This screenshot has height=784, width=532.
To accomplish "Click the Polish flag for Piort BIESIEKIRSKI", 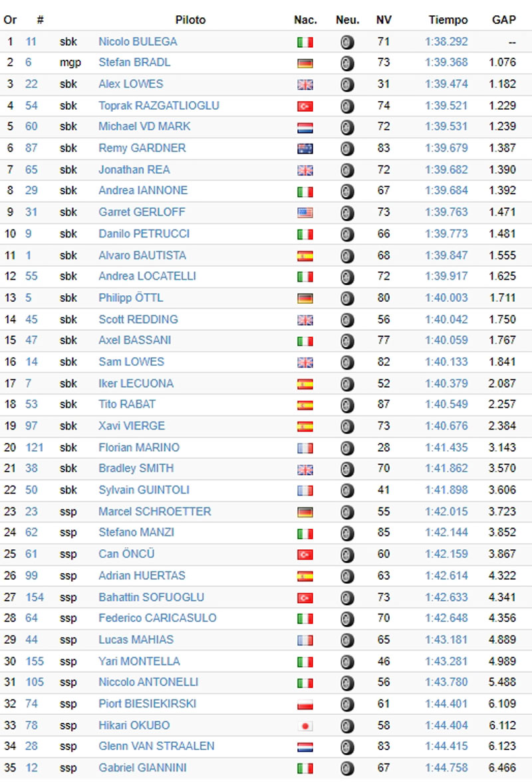I will tap(305, 704).
